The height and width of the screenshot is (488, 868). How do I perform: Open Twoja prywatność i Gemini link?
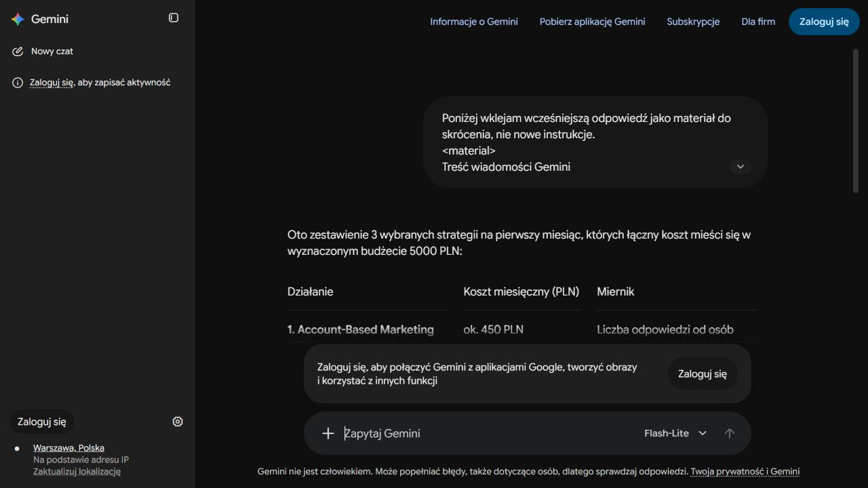745,472
